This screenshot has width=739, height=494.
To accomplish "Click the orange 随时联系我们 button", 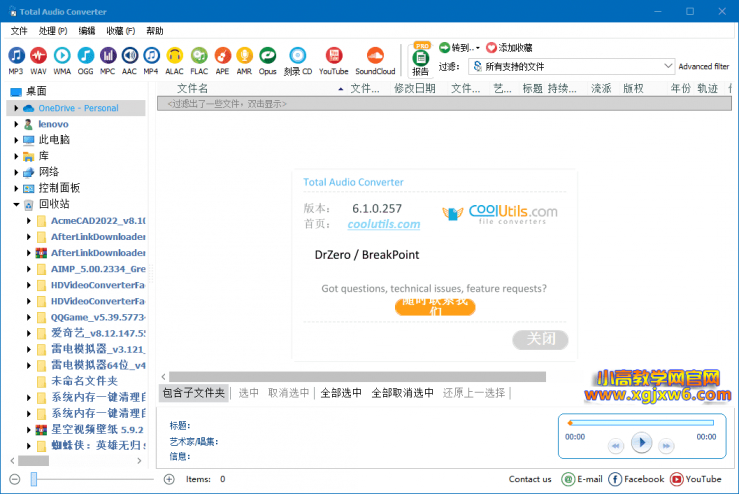I will click(435, 307).
